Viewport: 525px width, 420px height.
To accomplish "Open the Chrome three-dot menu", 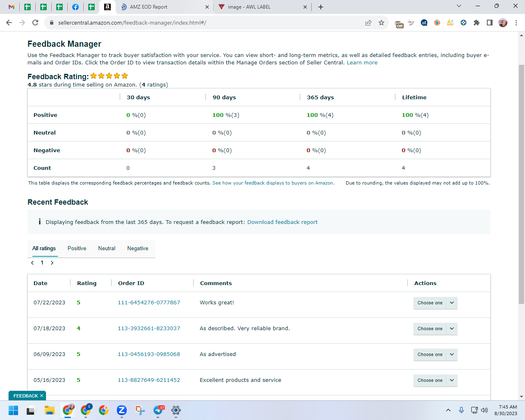I will [x=516, y=23].
